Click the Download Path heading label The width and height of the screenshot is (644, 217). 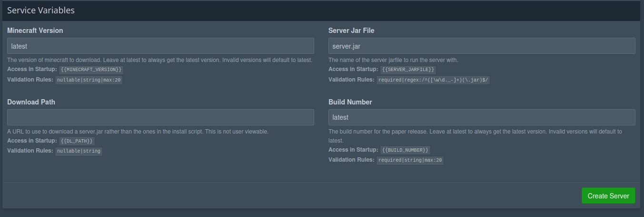[x=31, y=102]
